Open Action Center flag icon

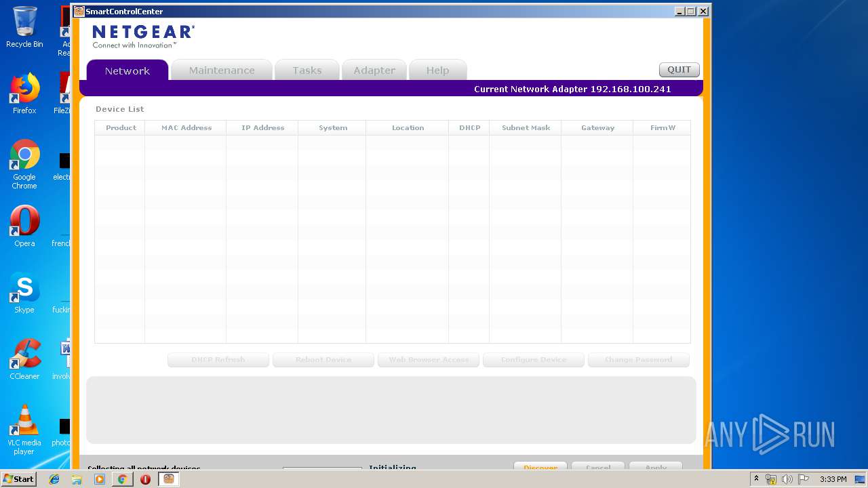coord(803,479)
